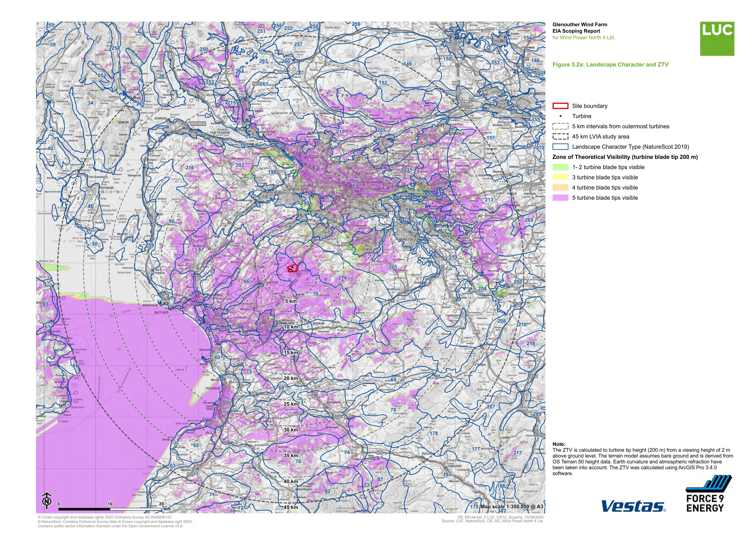Click the yellow 3 turbine blade tips swatch

560,178
